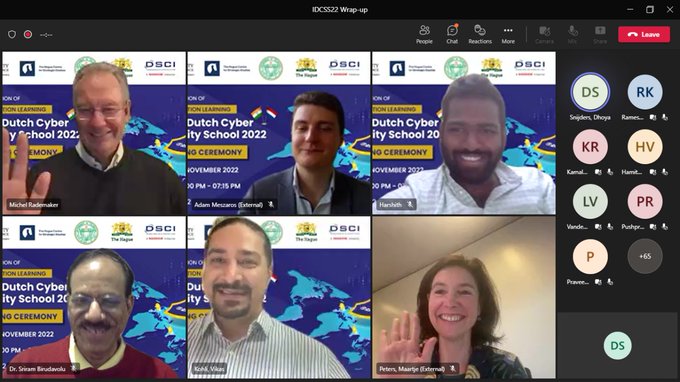
Task: Click the Snijders, Dhoya name text
Action: (590, 118)
